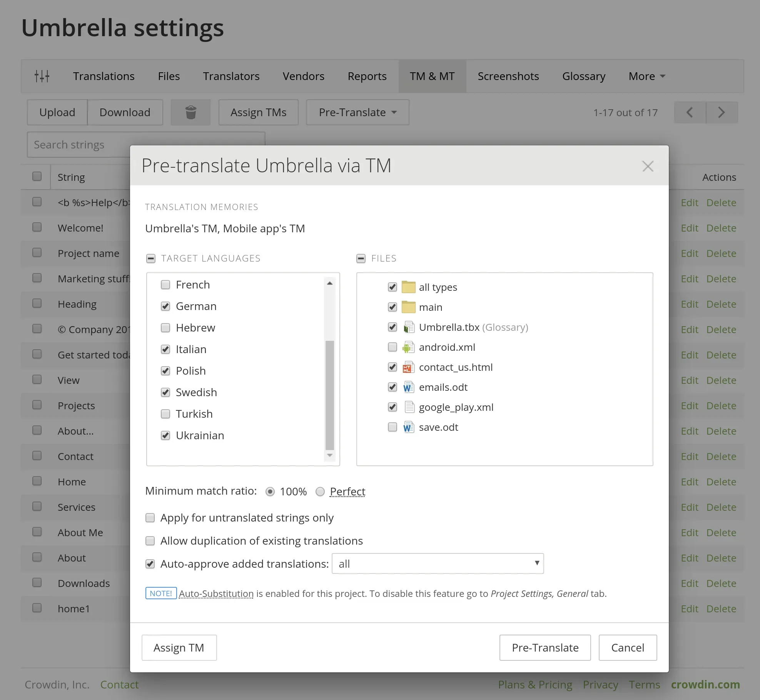Click the emails.odt document icon

pyautogui.click(x=408, y=387)
